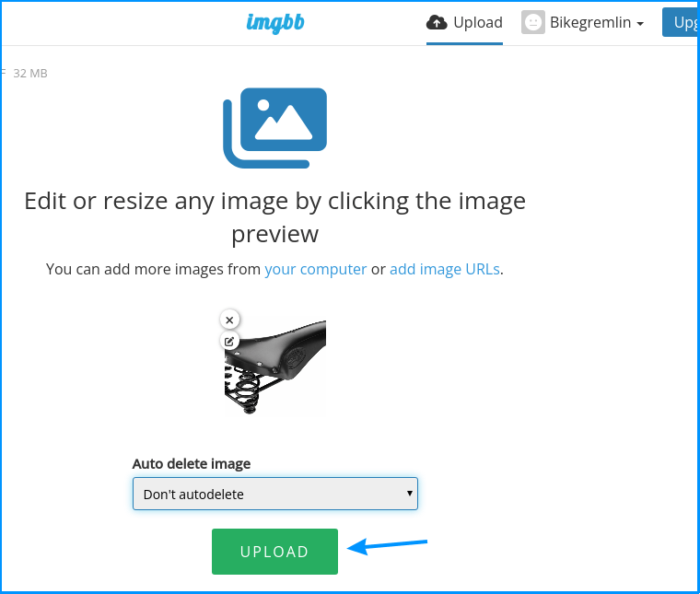700x594 pixels.
Task: Open the "add image URLs" link
Action: pos(445,269)
